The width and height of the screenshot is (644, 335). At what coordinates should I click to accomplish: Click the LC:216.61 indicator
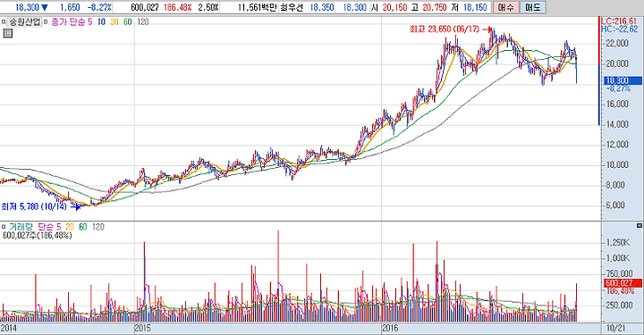pyautogui.click(x=620, y=21)
